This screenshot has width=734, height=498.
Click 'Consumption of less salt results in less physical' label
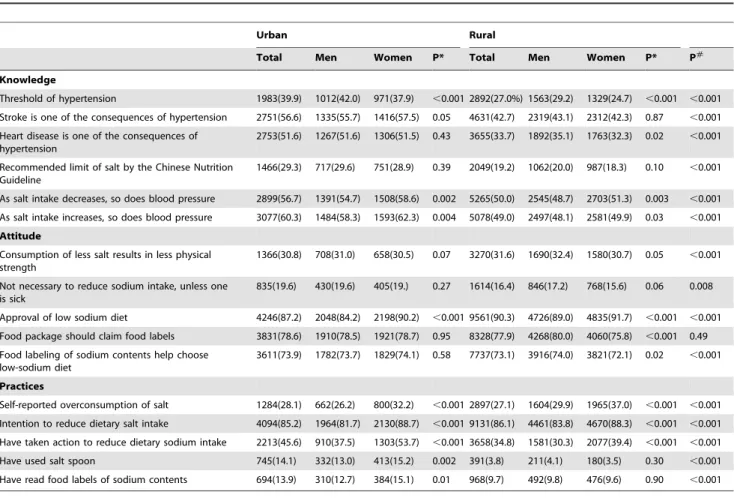(106, 255)
